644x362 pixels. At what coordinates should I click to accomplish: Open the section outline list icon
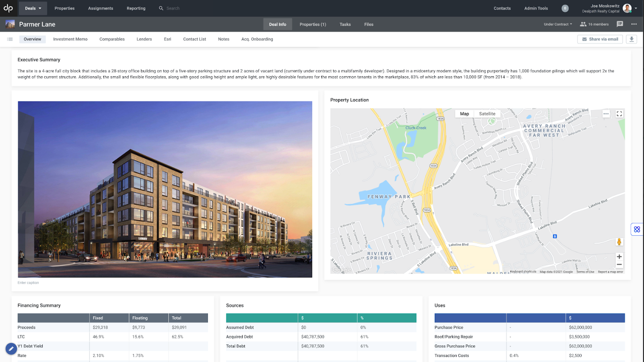[10, 39]
